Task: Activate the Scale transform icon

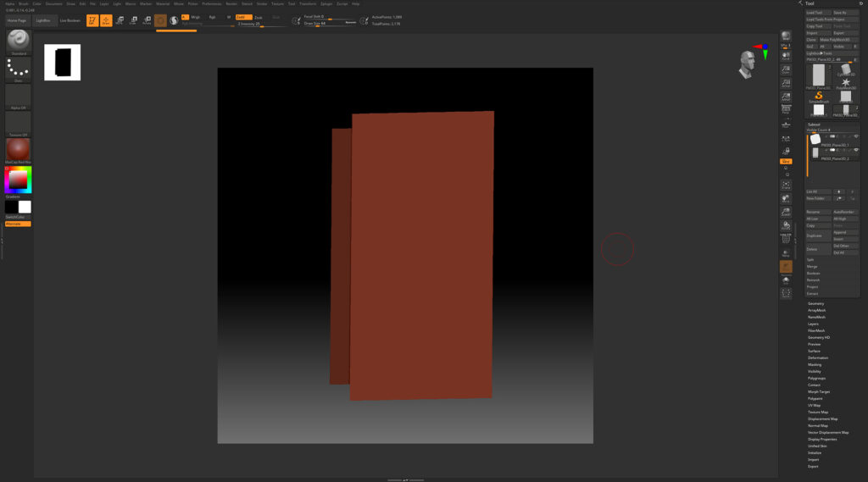Action: coord(133,20)
